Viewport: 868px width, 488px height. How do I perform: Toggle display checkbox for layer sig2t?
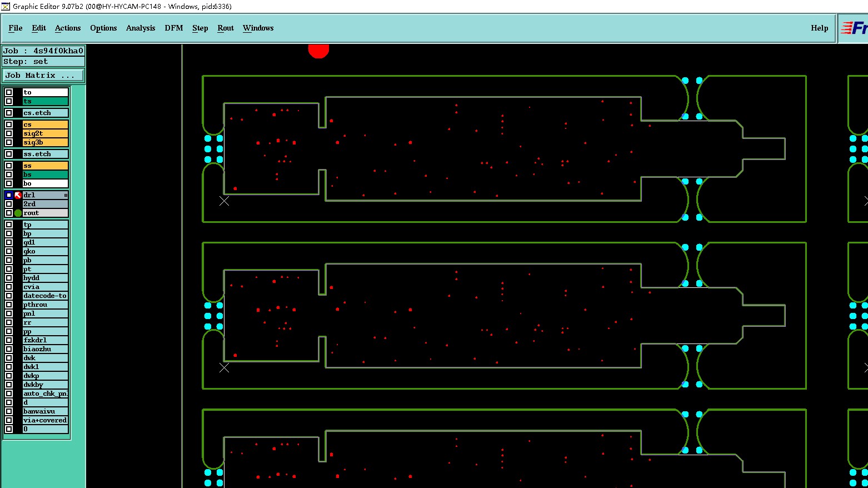tap(9, 133)
